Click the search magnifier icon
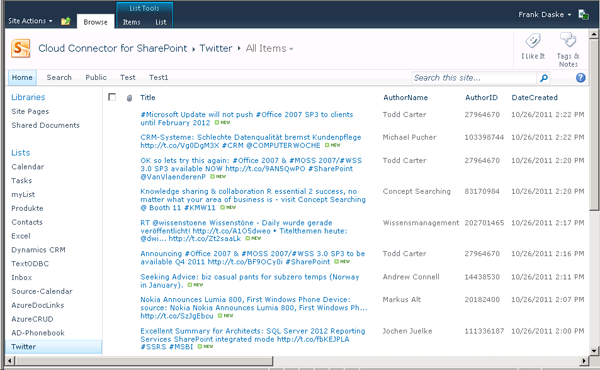 544,78
